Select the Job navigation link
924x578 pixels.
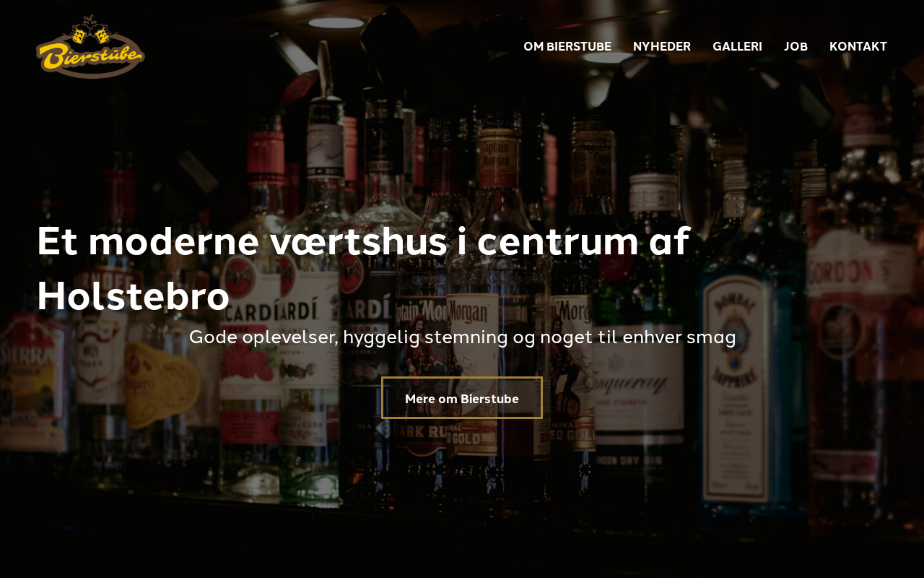coord(796,46)
